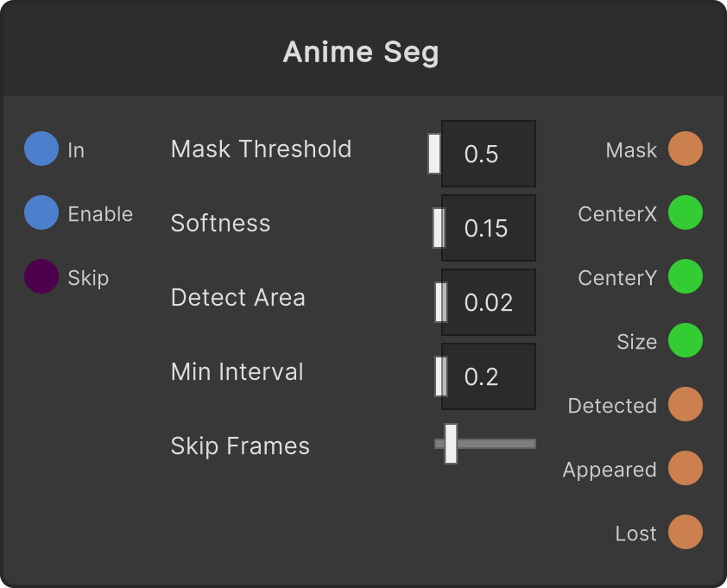This screenshot has height=588, width=727.
Task: Click the Anime Seg node title bar
Action: pyautogui.click(x=363, y=49)
